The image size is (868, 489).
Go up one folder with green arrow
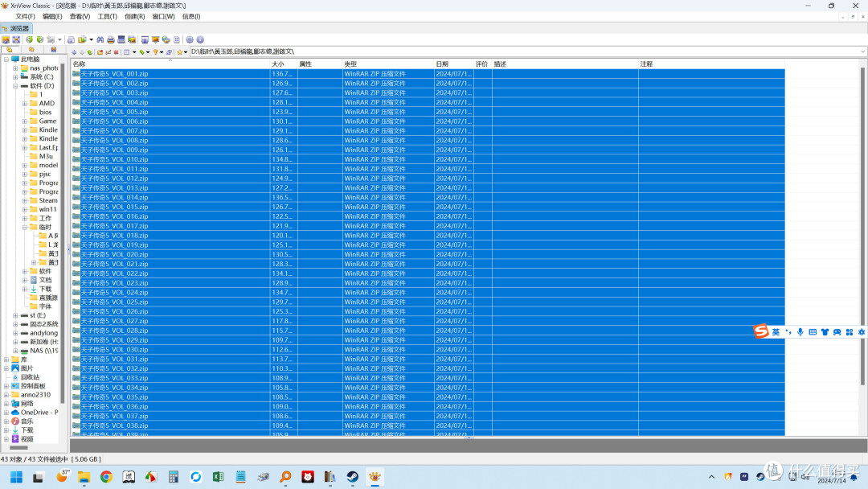(x=90, y=52)
